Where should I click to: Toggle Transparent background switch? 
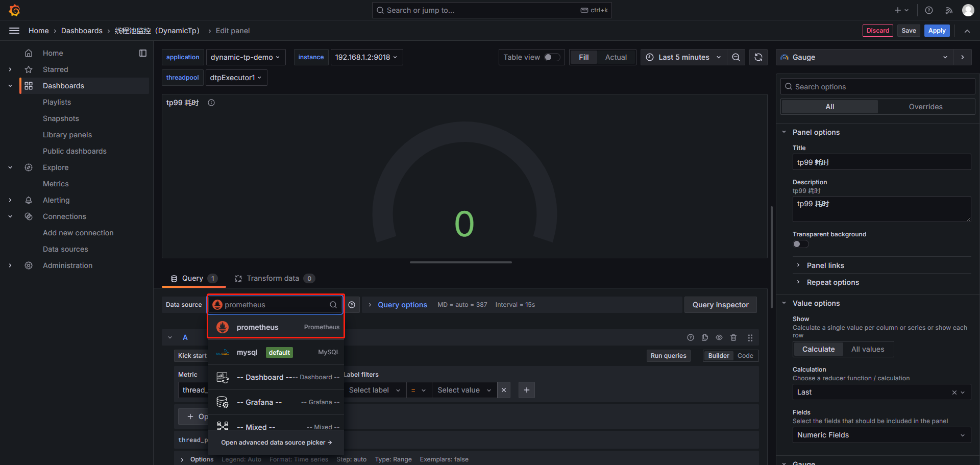point(800,244)
